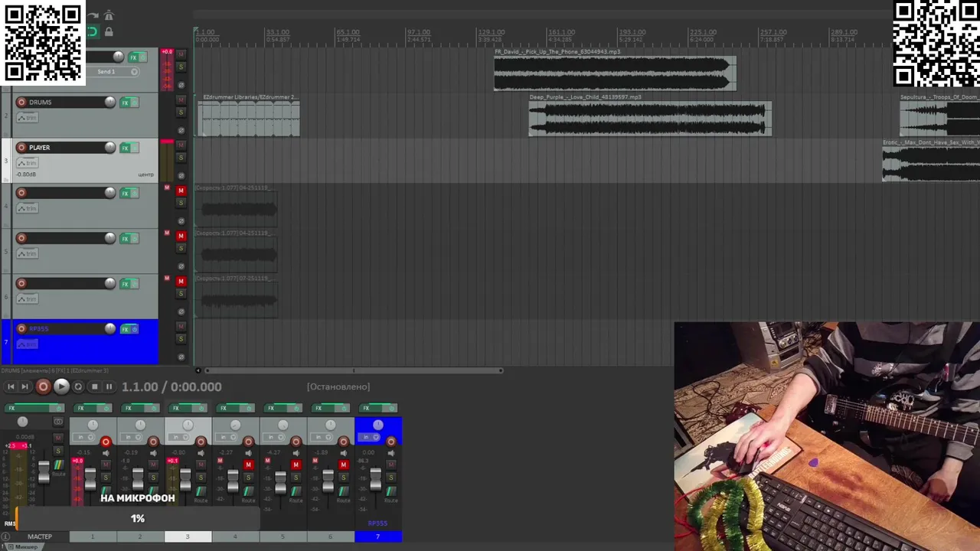
Task: Toggle master mono button in mixer
Action: [57, 422]
